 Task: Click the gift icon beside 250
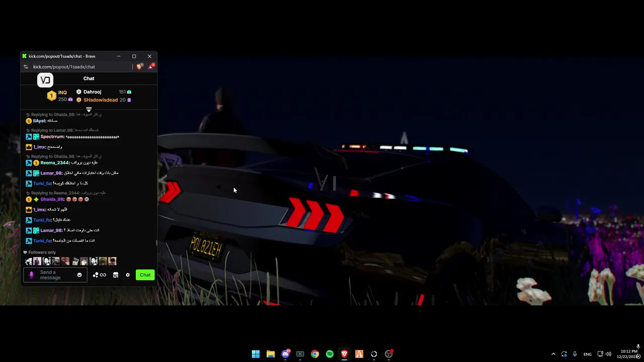coord(70,100)
